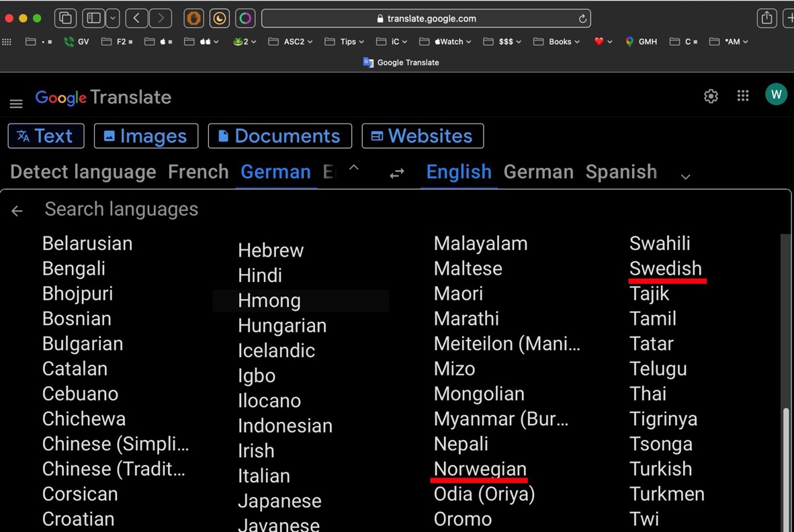794x532 pixels.
Task: Switch to the Images tab
Action: (146, 136)
